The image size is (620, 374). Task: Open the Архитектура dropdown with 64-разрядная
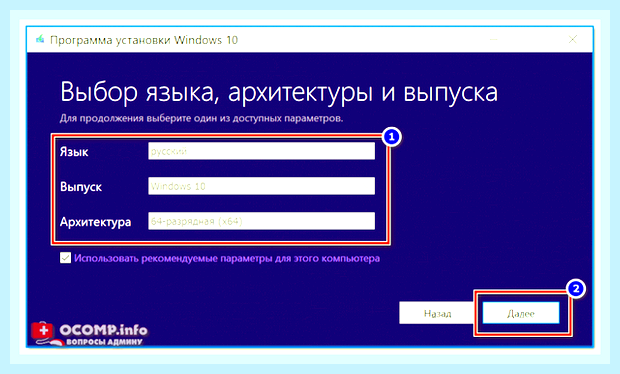point(261,221)
